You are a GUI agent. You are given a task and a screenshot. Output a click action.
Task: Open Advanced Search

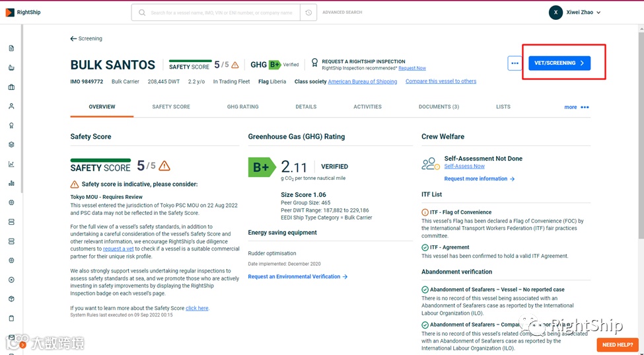tap(342, 13)
